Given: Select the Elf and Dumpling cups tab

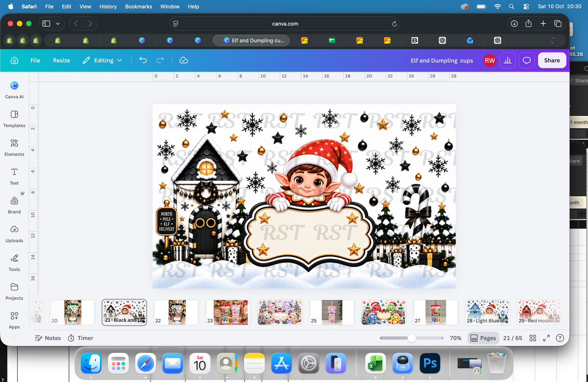Looking at the screenshot, I should coord(251,40).
